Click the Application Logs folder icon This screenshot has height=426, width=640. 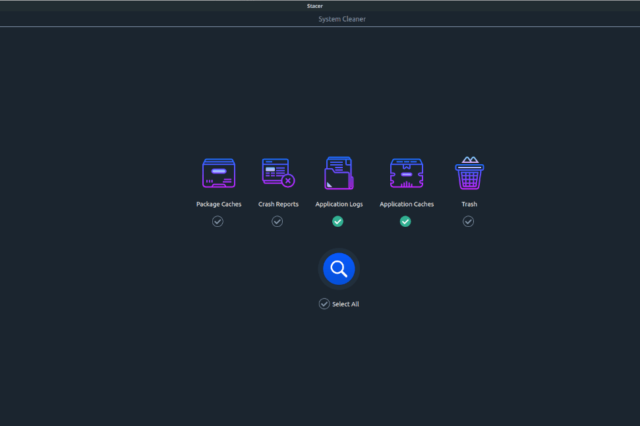(x=338, y=174)
